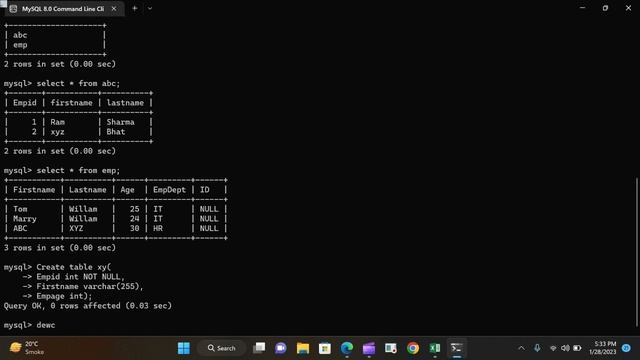Launch the Teams Chat taskbar icon

pos(281,348)
